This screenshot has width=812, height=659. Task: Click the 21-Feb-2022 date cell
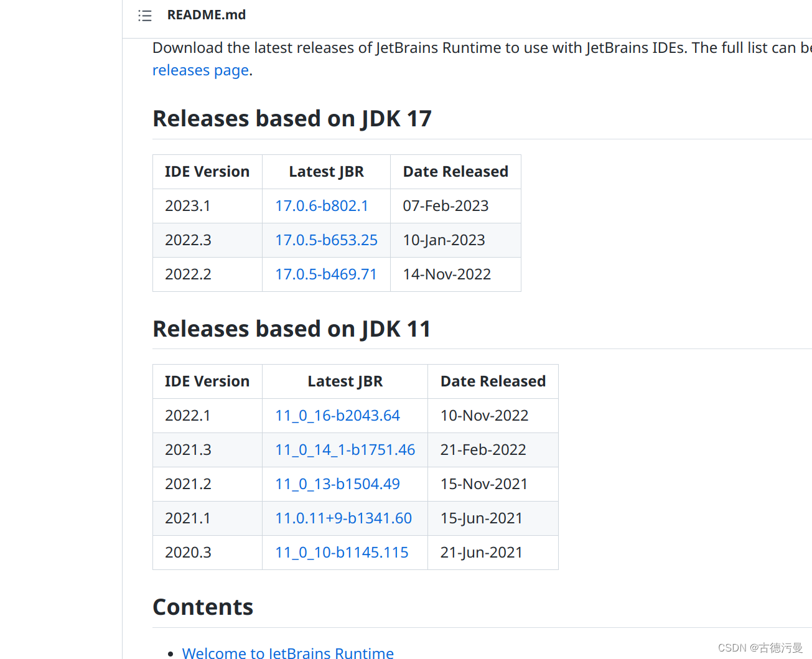pyautogui.click(x=493, y=450)
